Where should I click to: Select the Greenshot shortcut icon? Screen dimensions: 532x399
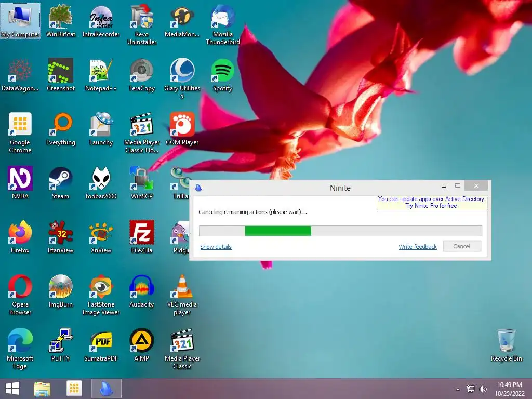pyautogui.click(x=60, y=75)
